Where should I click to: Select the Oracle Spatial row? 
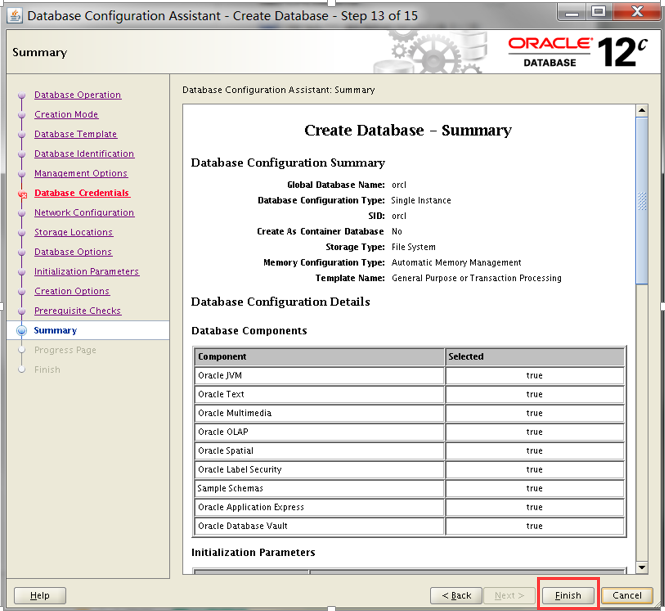(x=409, y=451)
